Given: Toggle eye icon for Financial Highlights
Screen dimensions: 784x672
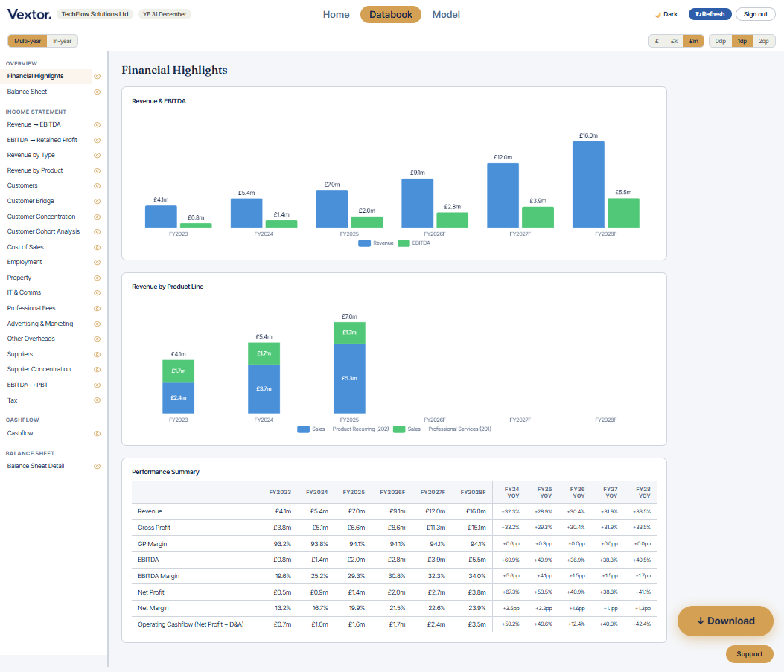Looking at the screenshot, I should coord(98,77).
